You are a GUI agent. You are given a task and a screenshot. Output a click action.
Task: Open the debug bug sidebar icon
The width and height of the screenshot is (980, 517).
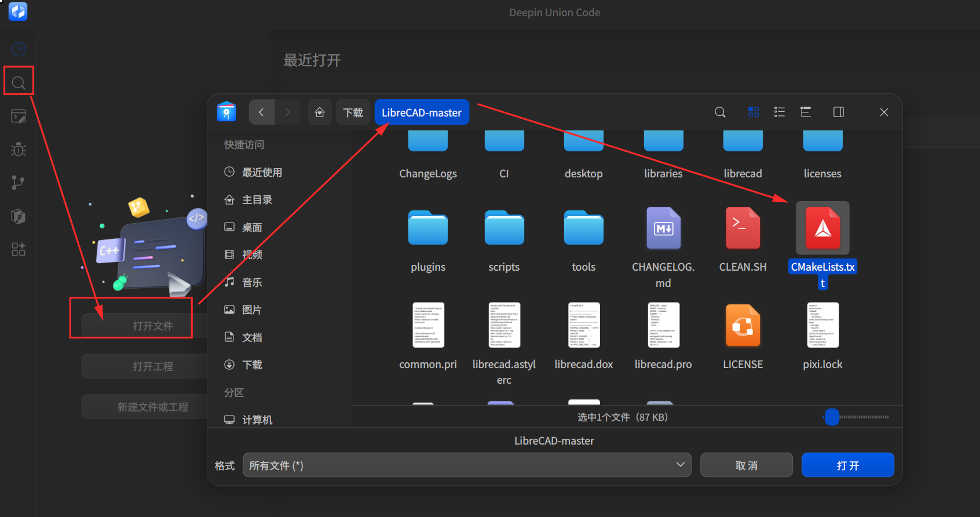point(19,150)
